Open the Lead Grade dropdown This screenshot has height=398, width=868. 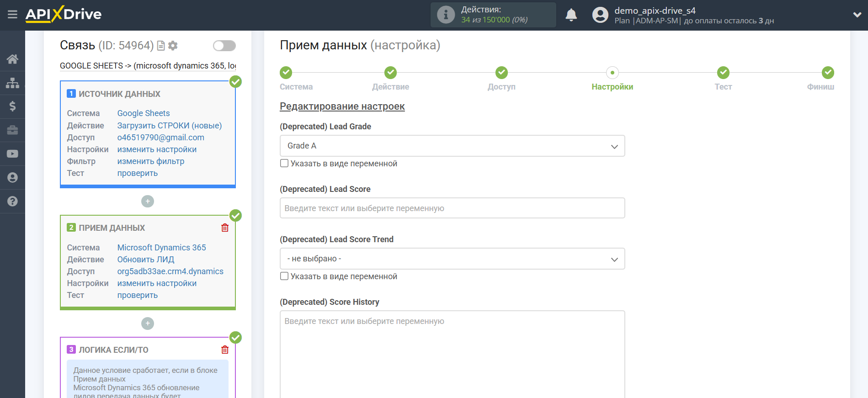point(452,146)
